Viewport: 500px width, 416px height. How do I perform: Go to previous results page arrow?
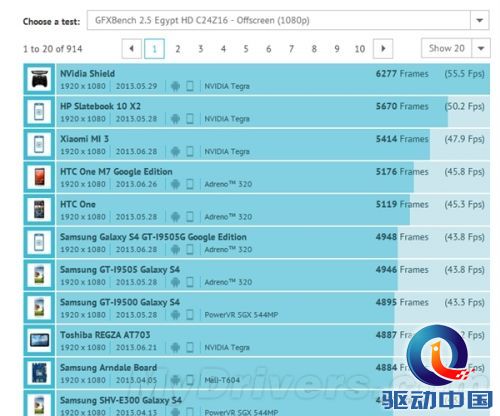point(132,49)
